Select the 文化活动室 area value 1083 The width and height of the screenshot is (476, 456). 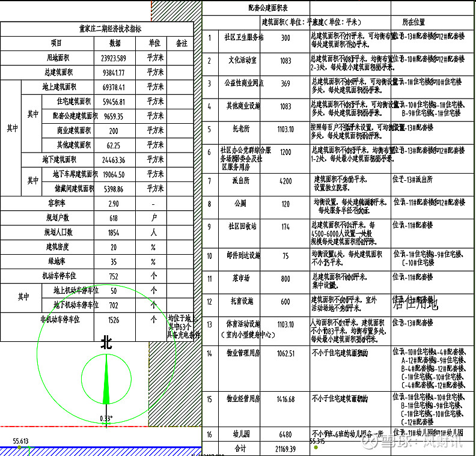click(285, 61)
